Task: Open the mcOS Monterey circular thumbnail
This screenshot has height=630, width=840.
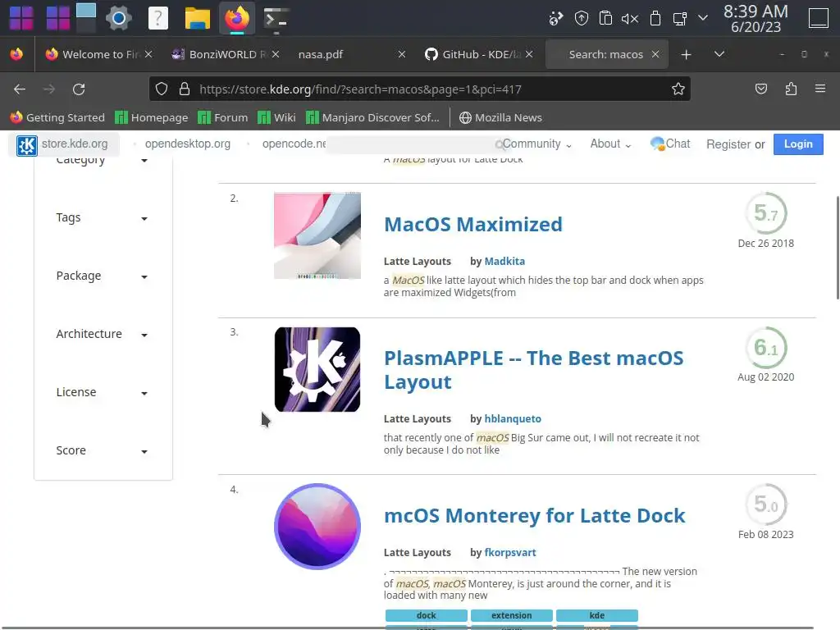Action: (x=317, y=526)
